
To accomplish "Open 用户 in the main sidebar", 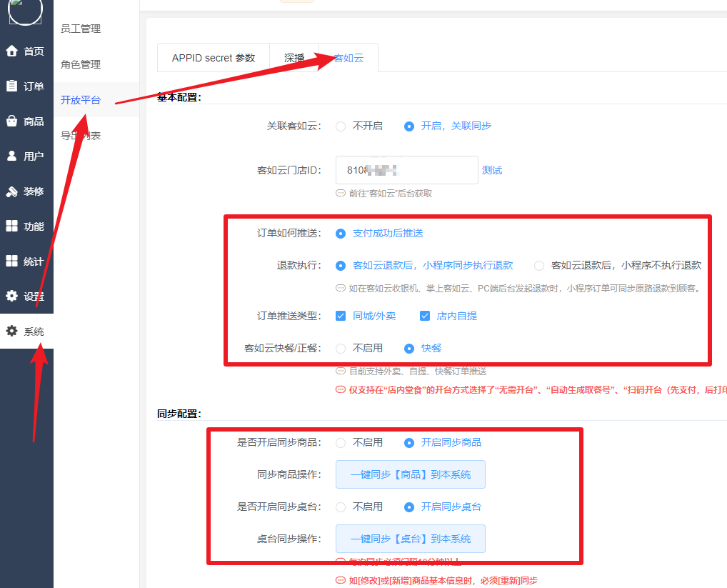I will [26, 156].
